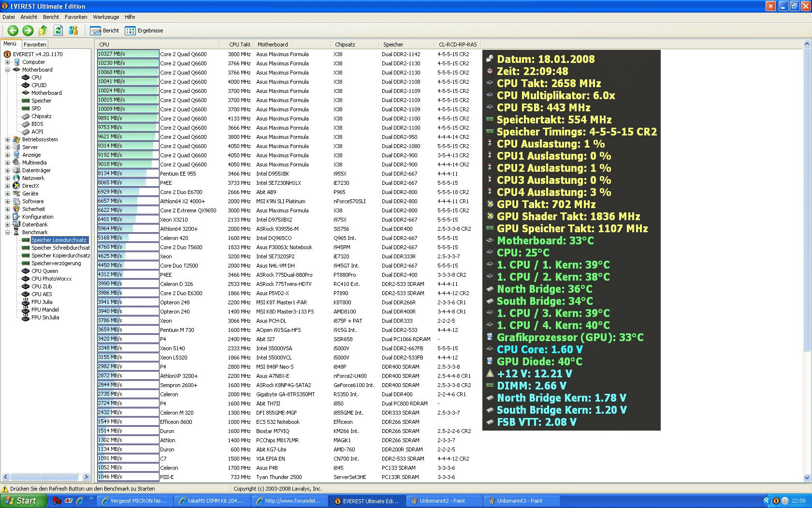Collapse the Motherboard tree node
This screenshot has height=508, width=812.
pyautogui.click(x=7, y=70)
